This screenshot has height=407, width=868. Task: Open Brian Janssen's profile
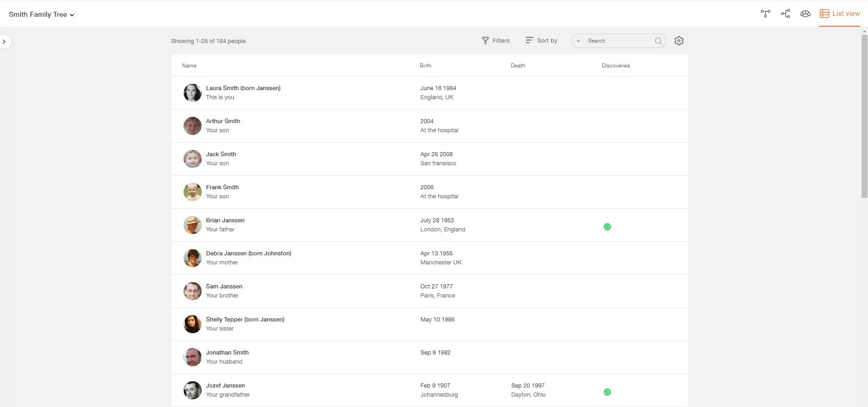coord(225,220)
